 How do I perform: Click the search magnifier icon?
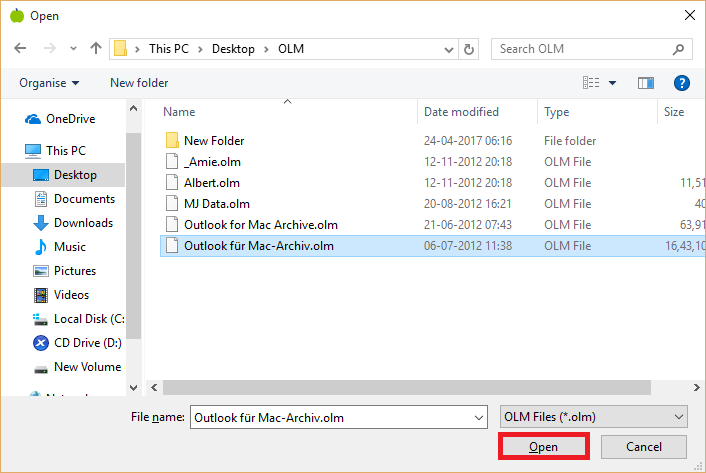pos(678,49)
